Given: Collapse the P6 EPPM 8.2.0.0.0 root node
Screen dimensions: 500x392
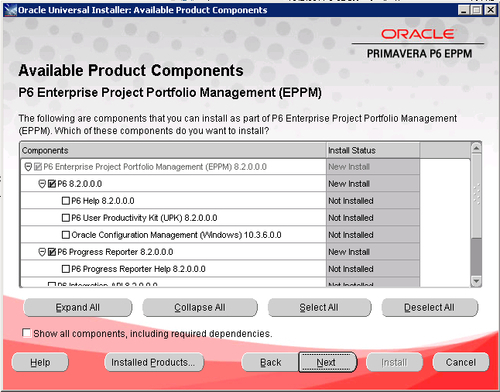Looking at the screenshot, I should coord(28,167).
